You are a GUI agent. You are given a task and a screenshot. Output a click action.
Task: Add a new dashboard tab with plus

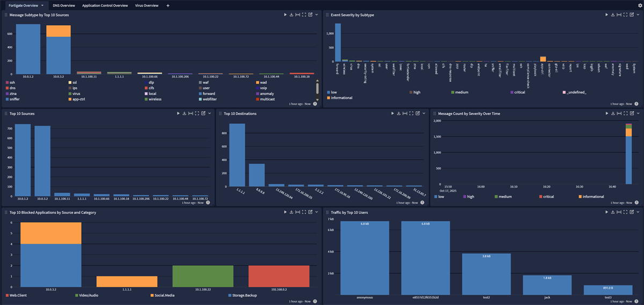(x=168, y=5)
